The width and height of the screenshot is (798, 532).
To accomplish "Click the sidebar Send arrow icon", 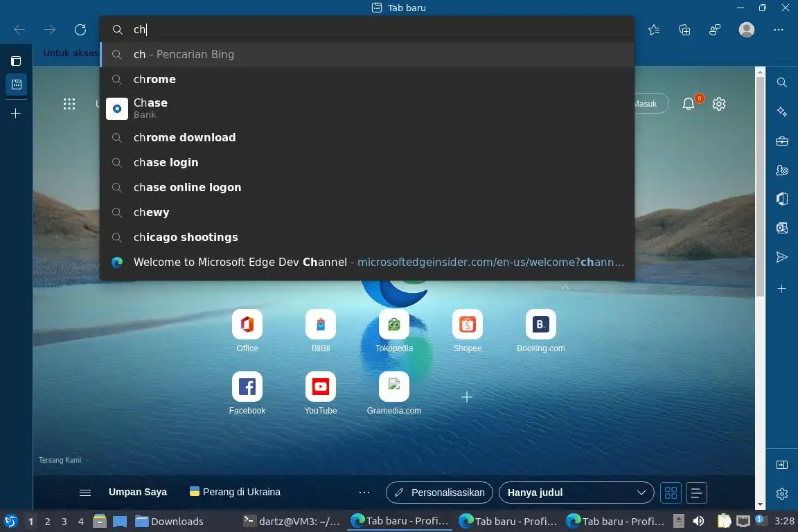I will coord(781,257).
